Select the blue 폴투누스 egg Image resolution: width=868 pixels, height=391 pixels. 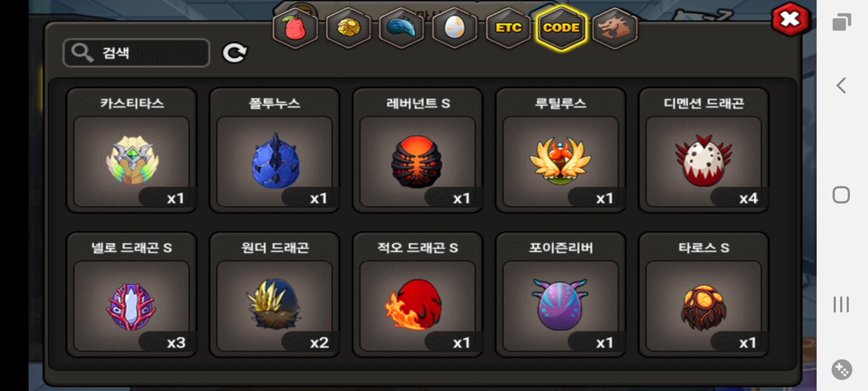click(275, 150)
